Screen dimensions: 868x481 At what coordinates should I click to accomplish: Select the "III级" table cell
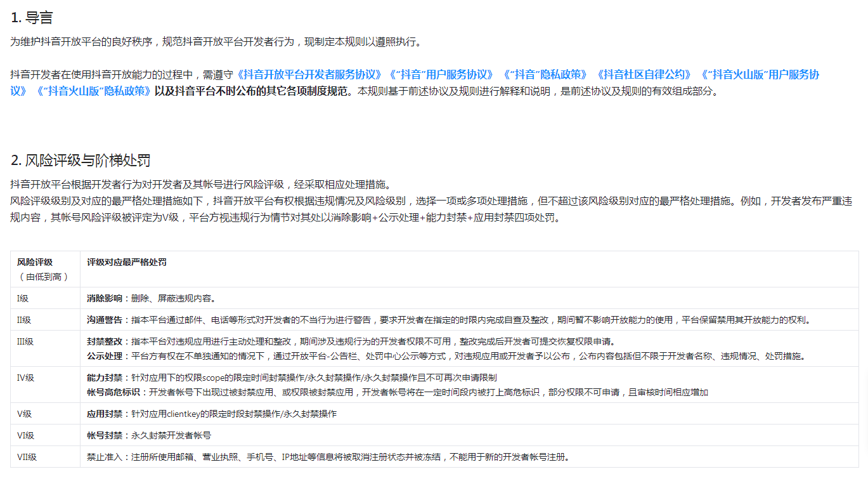[45, 348]
